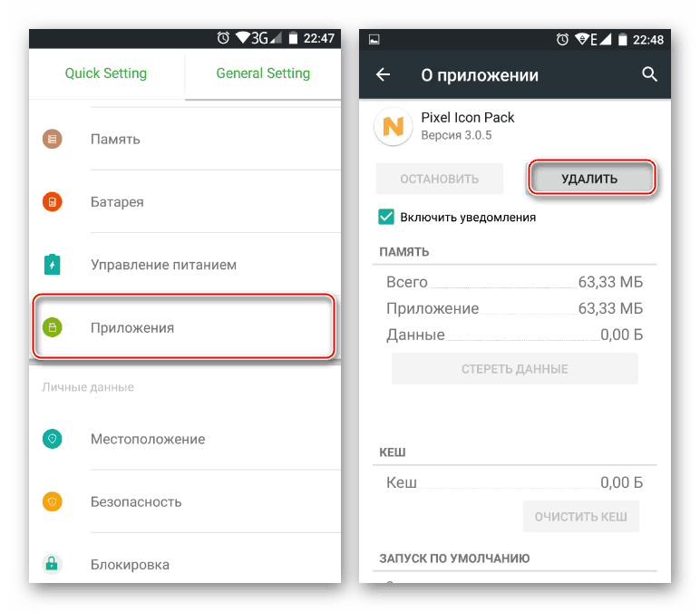
Task: Tap the Pixel Icon Pack app icon
Action: click(x=393, y=126)
